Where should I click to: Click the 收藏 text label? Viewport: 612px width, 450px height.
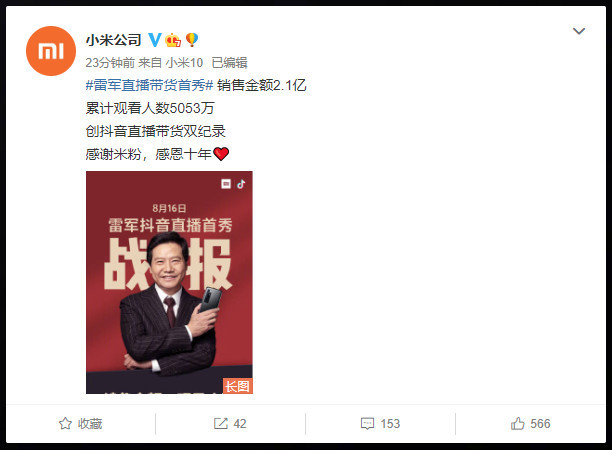(x=90, y=423)
